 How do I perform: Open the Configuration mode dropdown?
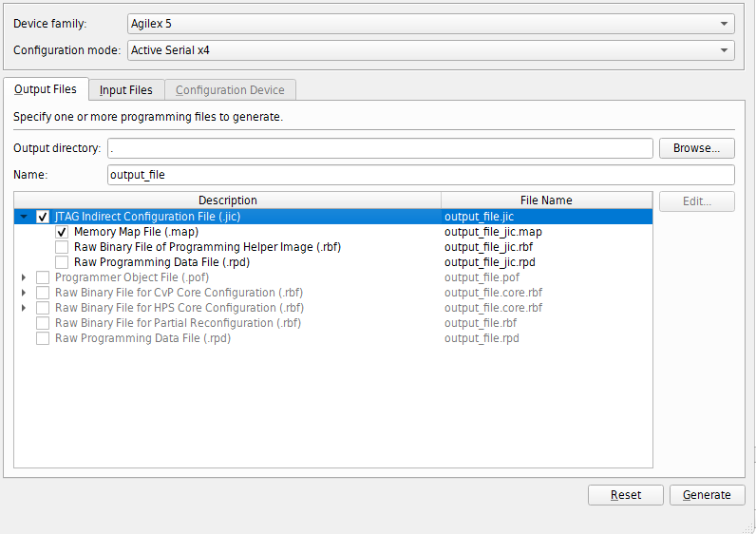tap(430, 50)
